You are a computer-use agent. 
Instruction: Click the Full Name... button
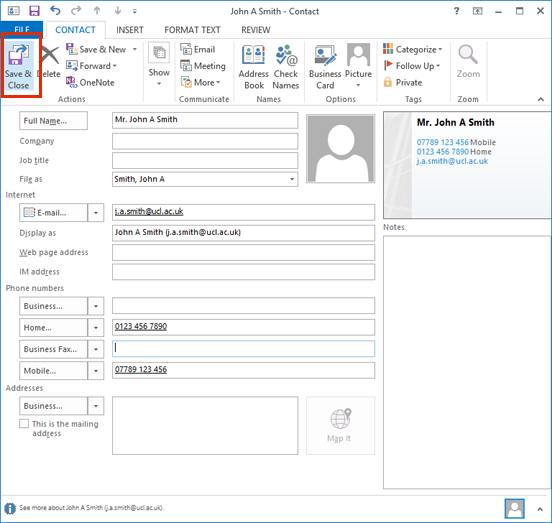coord(54,121)
